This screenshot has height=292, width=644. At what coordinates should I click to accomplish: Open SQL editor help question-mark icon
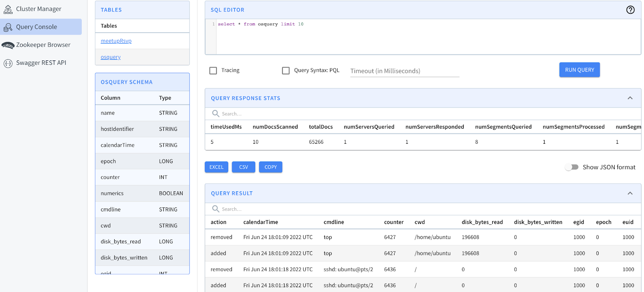point(630,10)
